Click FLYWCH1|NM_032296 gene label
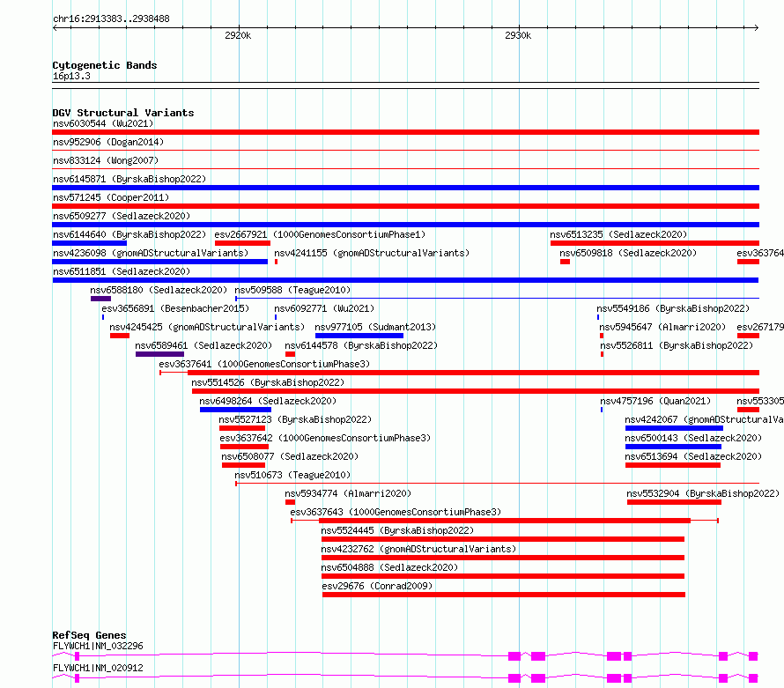The height and width of the screenshot is (688, 784). (98, 646)
